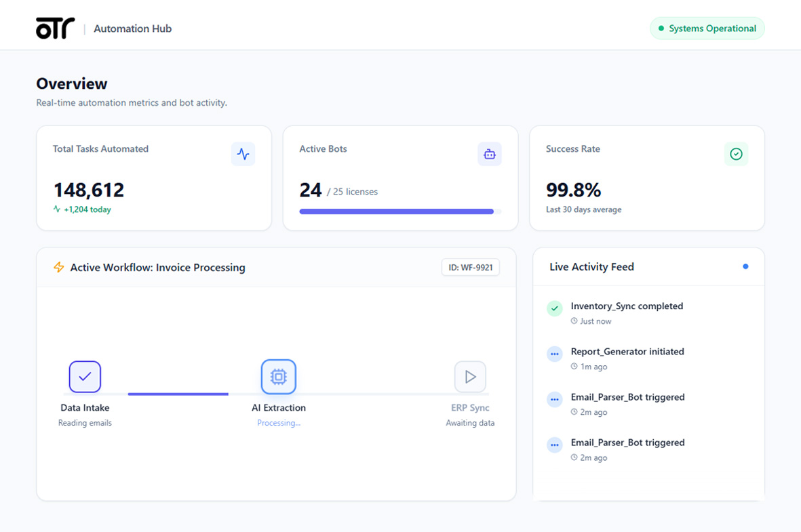Click the pulse icon on Total Tasks card
Screen dimensions: 801x532
[243, 155]
